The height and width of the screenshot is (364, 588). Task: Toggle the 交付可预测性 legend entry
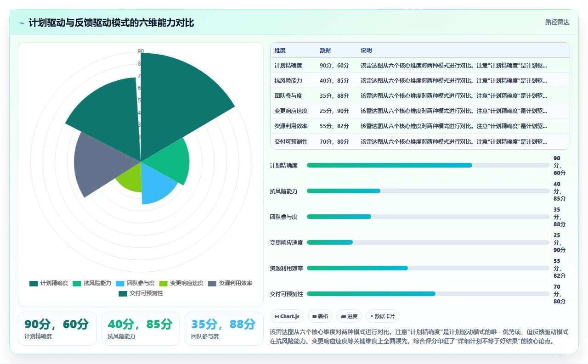141,293
